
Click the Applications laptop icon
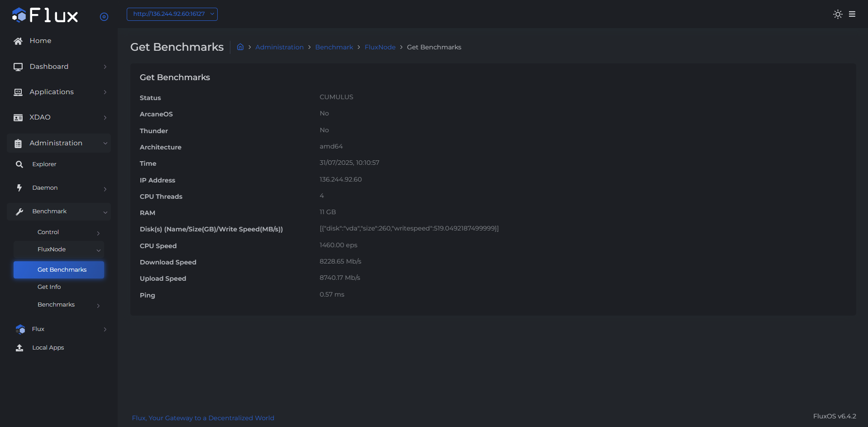point(18,92)
